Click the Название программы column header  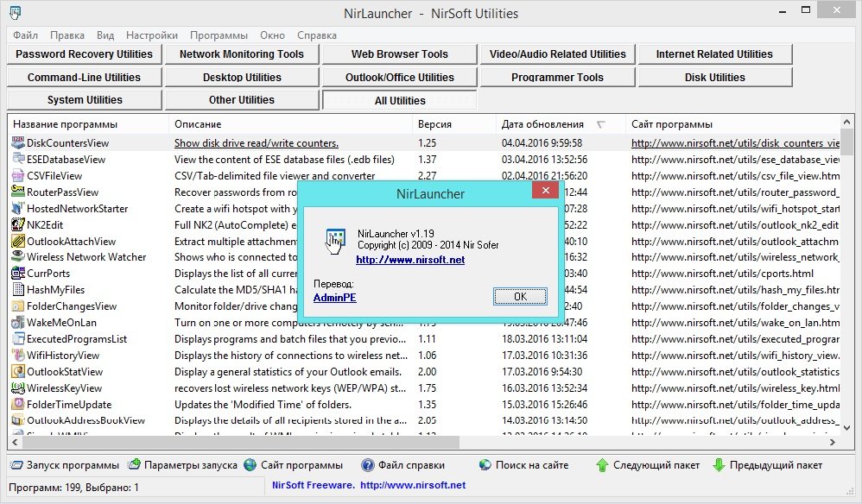point(86,124)
